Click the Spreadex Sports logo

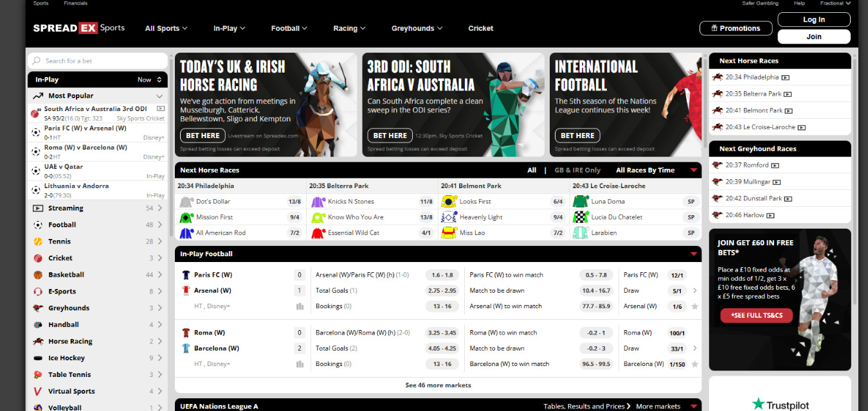(x=79, y=28)
